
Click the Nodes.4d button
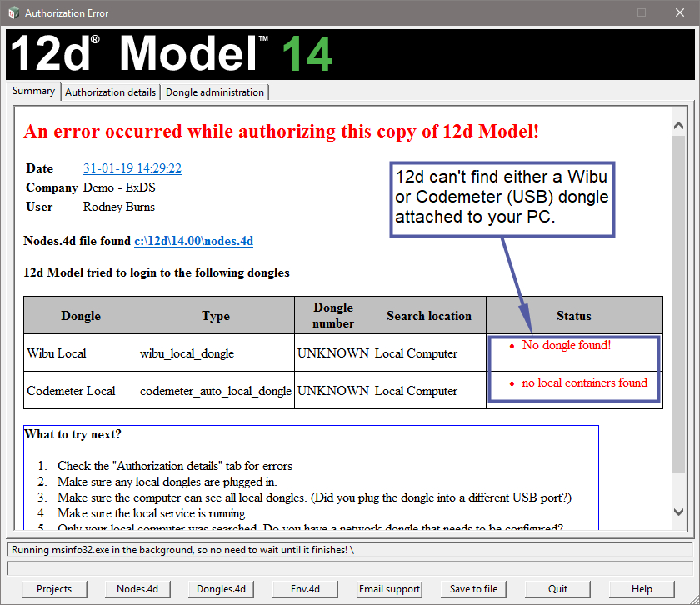tap(137, 589)
